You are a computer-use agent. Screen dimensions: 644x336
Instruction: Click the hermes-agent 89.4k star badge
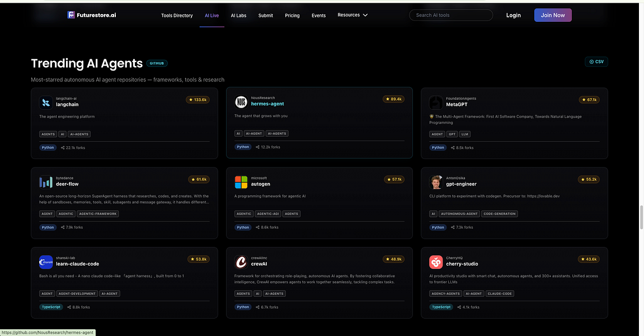393,99
